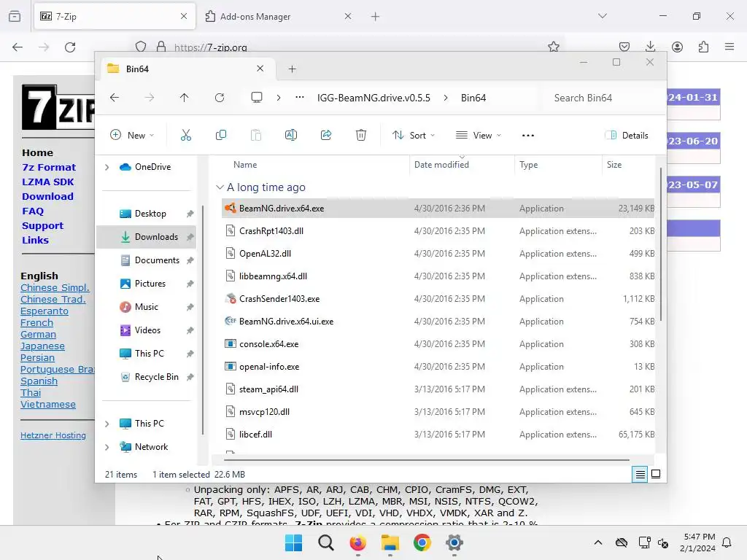The width and height of the screenshot is (747, 560).
Task: Add a new tab in File Explorer
Action: pos(292,69)
